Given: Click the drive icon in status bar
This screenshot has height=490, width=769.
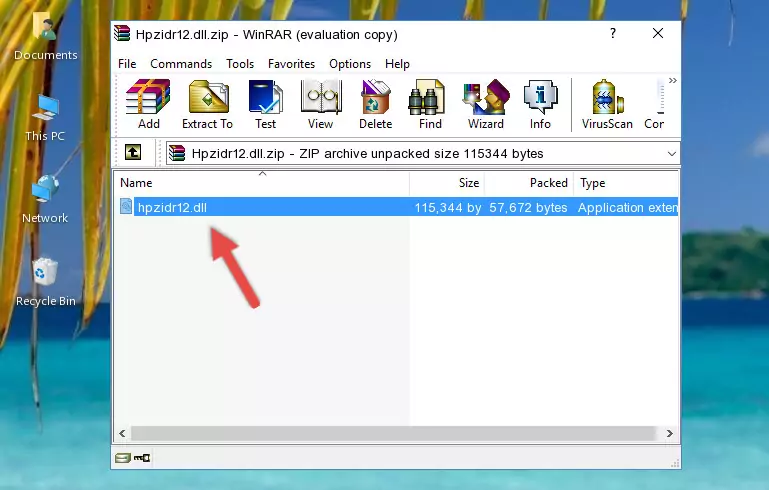Looking at the screenshot, I should tap(123, 458).
